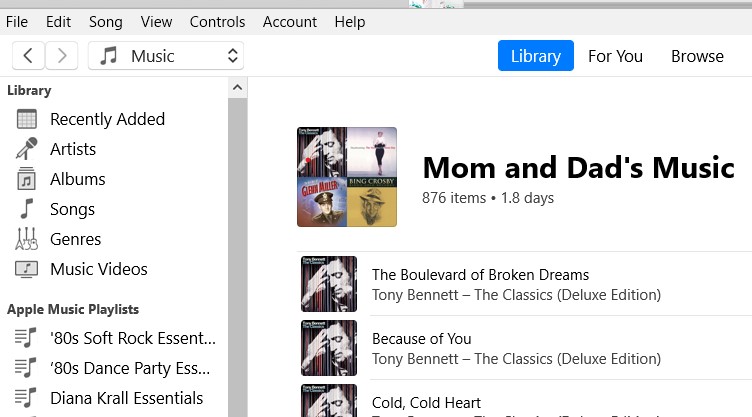Click the sidebar vertical scrollbar track
The width and height of the screenshot is (752, 417).
[x=237, y=257]
